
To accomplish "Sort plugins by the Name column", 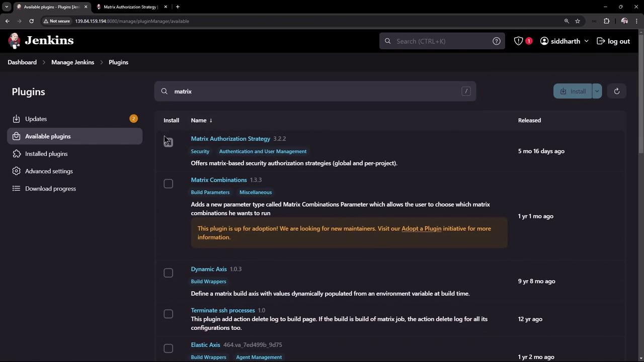I will [201, 120].
